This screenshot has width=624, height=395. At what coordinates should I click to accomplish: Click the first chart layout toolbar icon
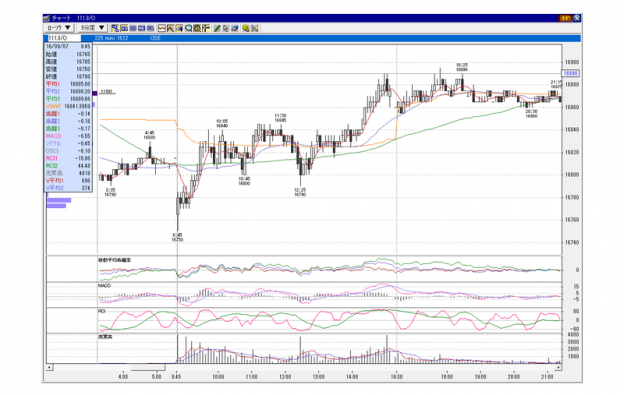[x=115, y=28]
